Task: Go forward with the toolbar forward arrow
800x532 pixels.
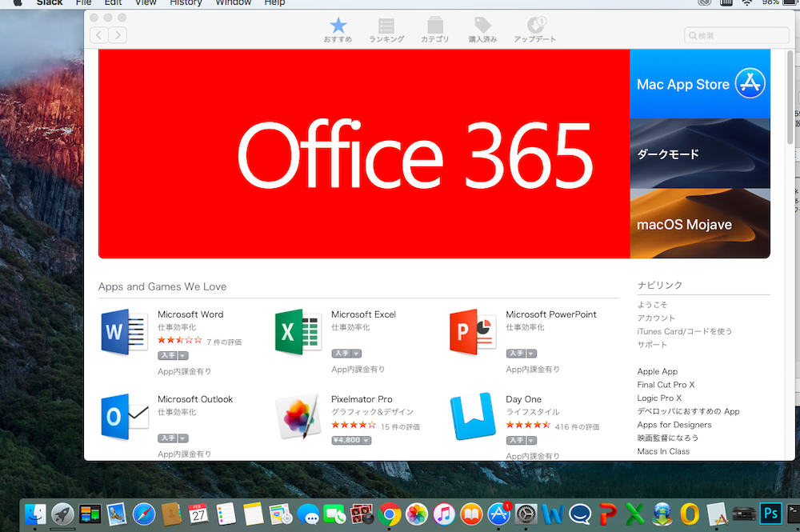Action: tap(118, 34)
